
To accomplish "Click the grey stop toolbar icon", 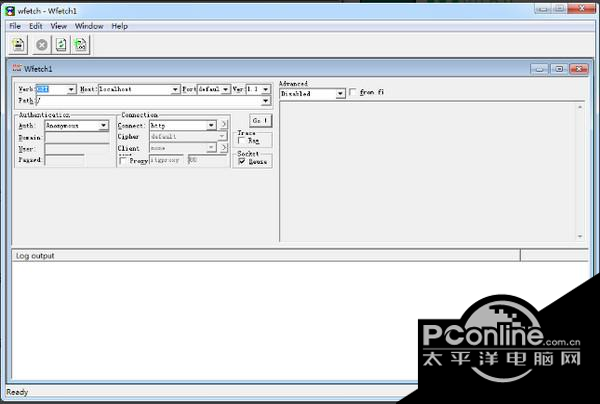I will click(x=42, y=45).
